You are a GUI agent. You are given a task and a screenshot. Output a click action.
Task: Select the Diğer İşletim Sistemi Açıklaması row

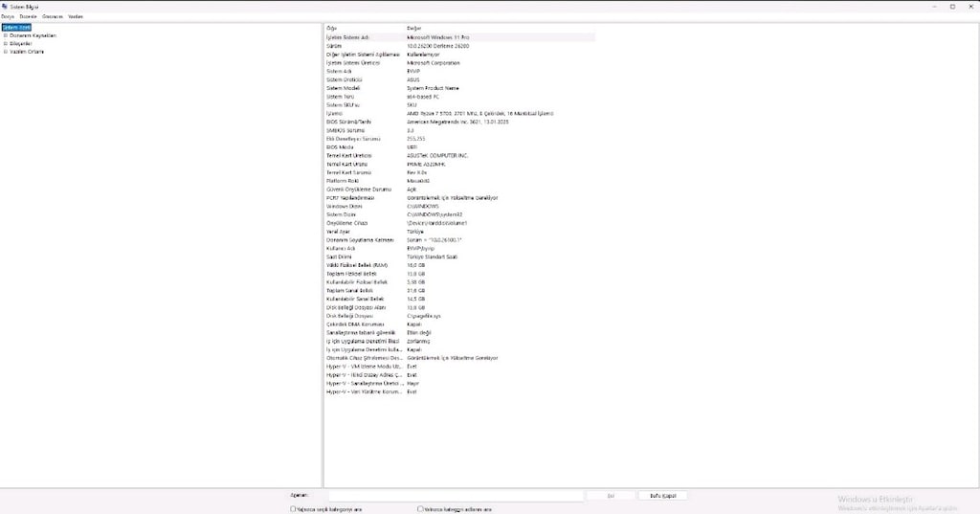pos(459,55)
